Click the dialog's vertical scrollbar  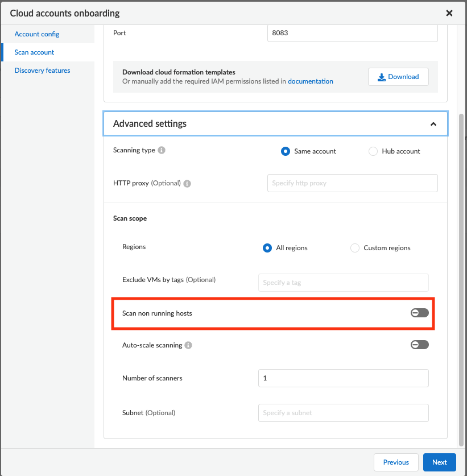[x=461, y=273]
